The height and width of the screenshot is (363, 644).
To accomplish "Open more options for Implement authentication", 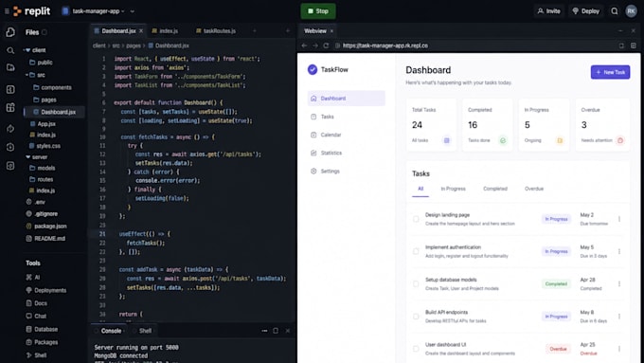I will [x=619, y=251].
